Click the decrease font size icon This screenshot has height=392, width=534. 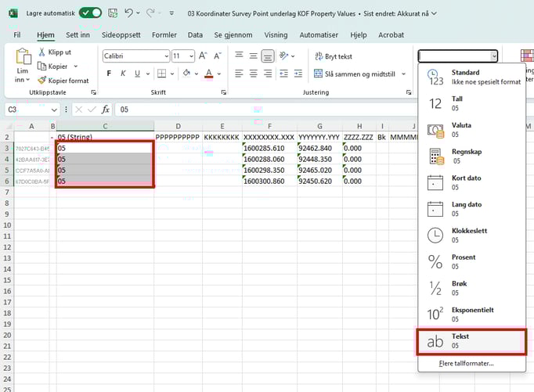coord(217,56)
